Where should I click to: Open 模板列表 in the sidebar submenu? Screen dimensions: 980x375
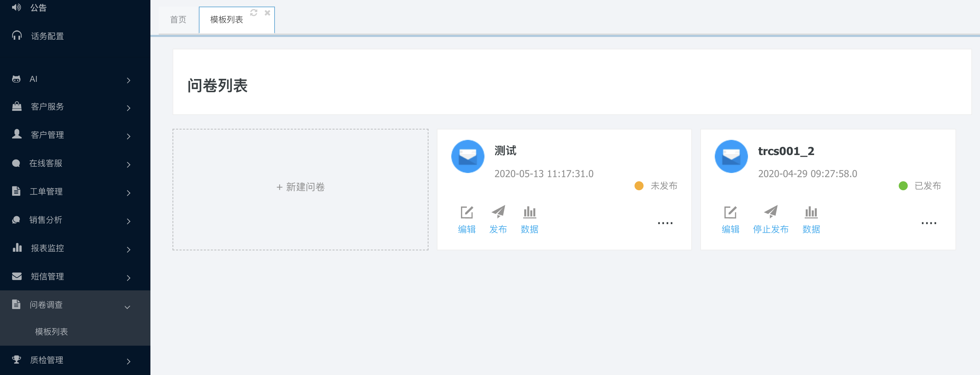[52, 332]
